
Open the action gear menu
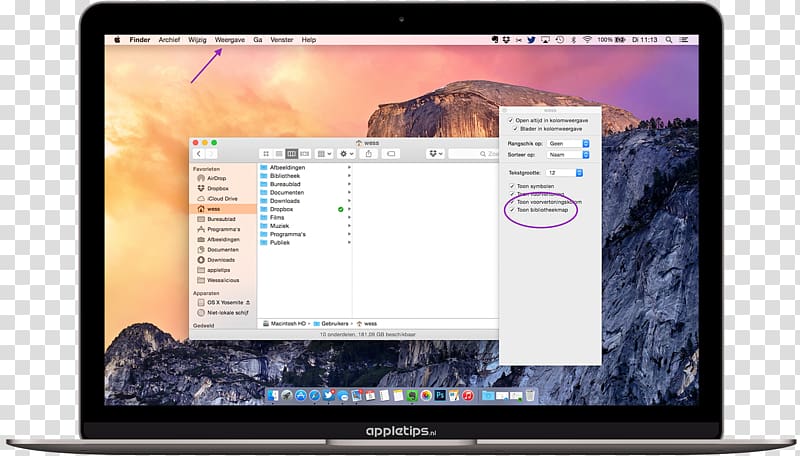tap(346, 154)
